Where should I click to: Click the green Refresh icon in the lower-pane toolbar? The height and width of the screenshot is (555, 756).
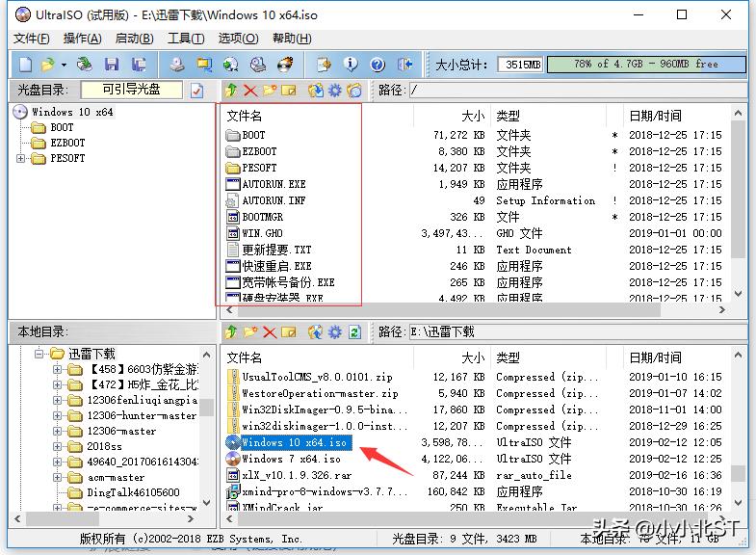[354, 332]
